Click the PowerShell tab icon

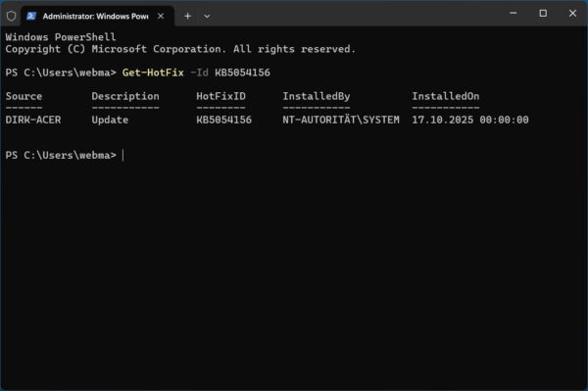(x=31, y=16)
